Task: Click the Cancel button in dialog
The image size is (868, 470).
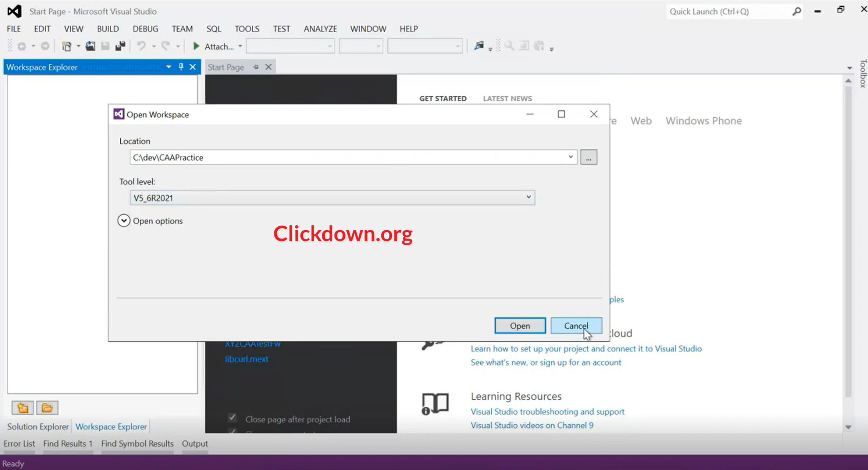Action: click(x=576, y=326)
